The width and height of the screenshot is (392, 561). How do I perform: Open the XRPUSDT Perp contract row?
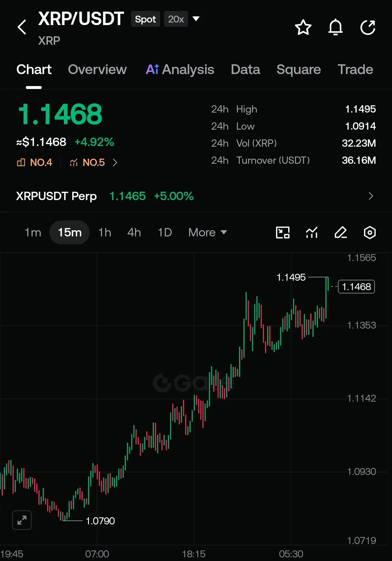196,196
